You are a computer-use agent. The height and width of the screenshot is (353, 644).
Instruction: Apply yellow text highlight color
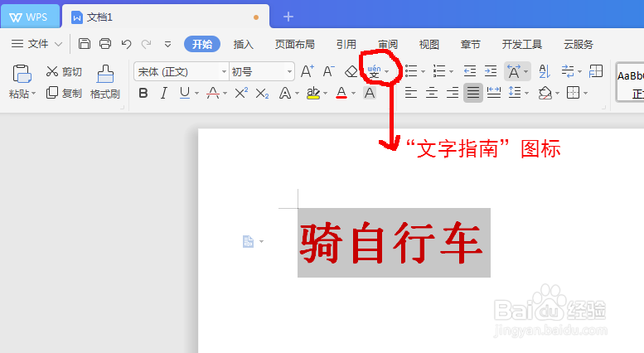tap(313, 93)
